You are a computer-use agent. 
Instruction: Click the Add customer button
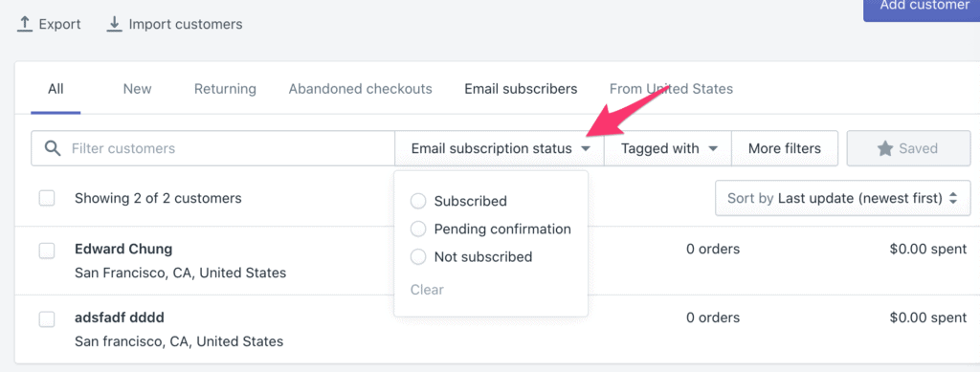(922, 9)
